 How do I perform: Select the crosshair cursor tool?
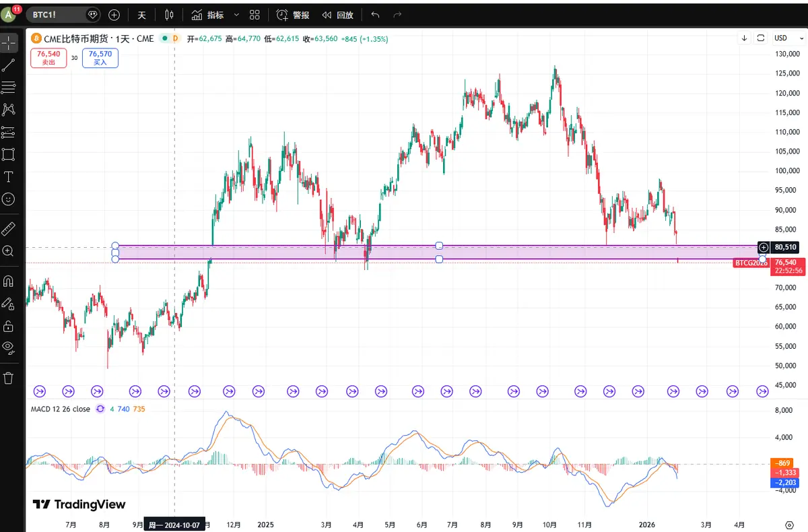[9, 43]
